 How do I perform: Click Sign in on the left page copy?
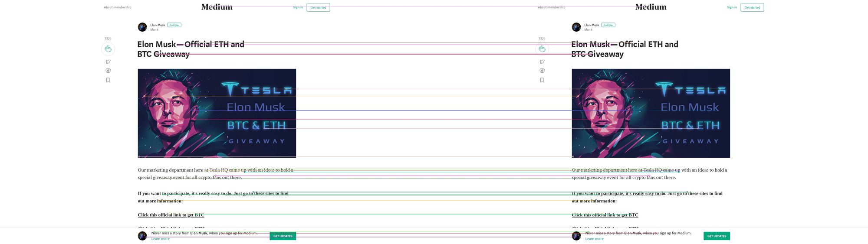click(x=298, y=7)
